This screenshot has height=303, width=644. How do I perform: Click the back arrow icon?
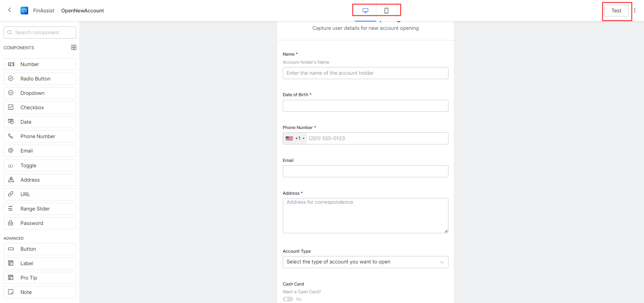10,10
